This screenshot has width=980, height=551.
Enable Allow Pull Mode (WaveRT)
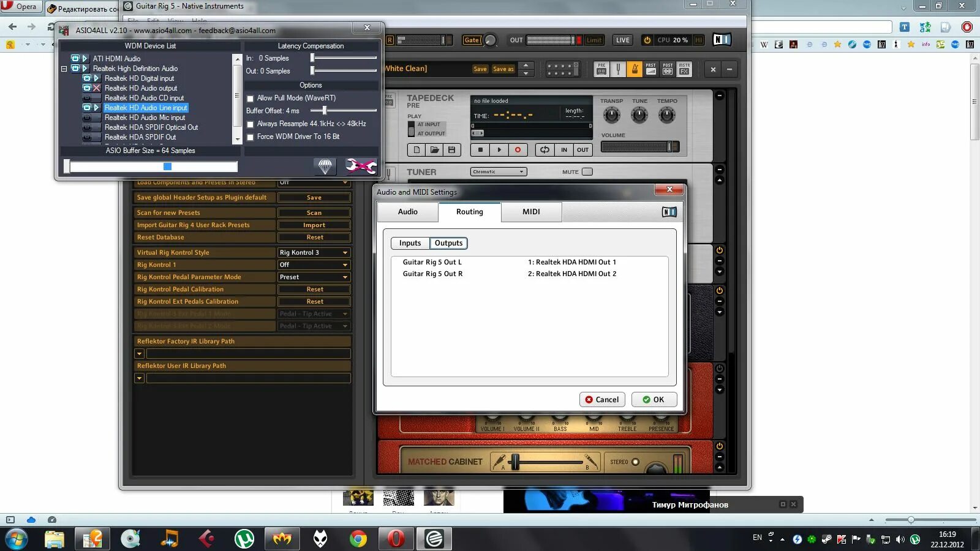tap(250, 99)
